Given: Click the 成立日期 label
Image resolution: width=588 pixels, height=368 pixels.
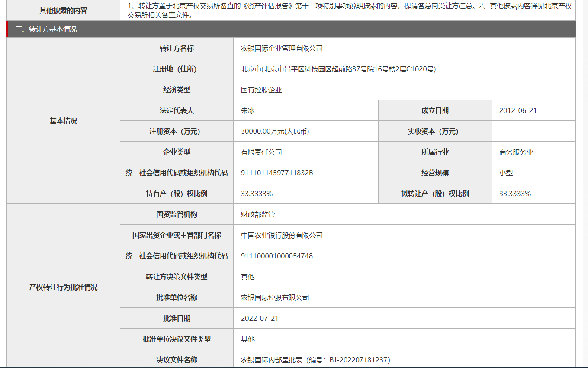Looking at the screenshot, I should tap(435, 111).
